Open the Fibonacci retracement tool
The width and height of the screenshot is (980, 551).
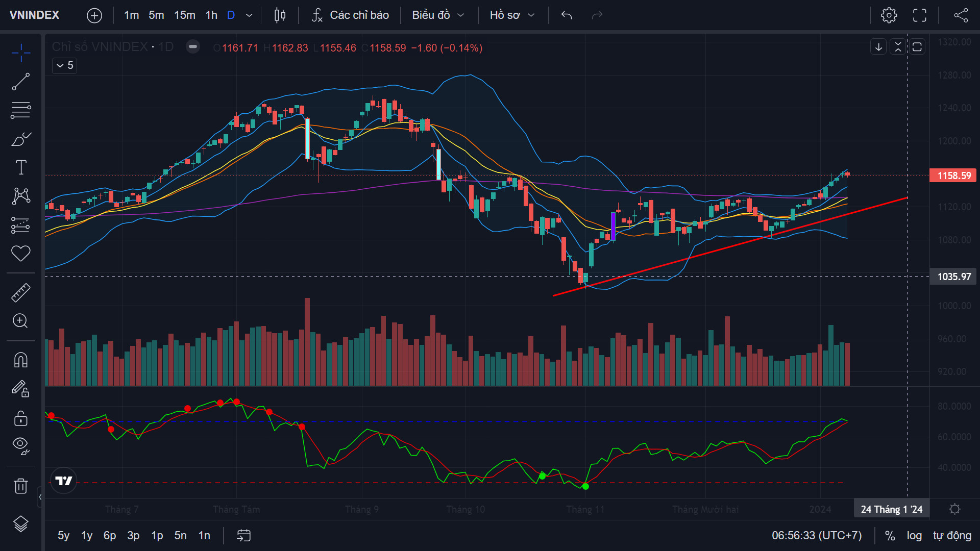pyautogui.click(x=21, y=110)
